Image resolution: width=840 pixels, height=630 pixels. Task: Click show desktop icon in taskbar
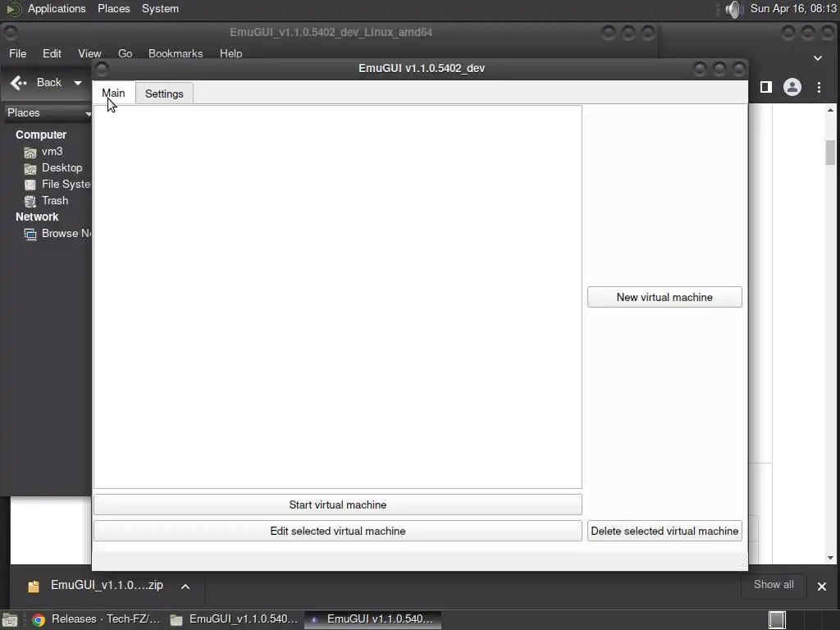point(9,620)
